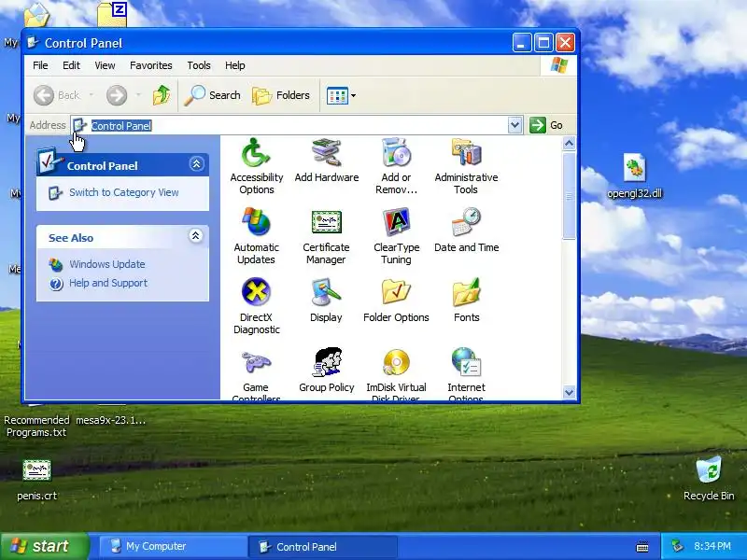Click the 8:34 PM clock
Image resolution: width=747 pixels, height=560 pixels.
click(x=712, y=546)
